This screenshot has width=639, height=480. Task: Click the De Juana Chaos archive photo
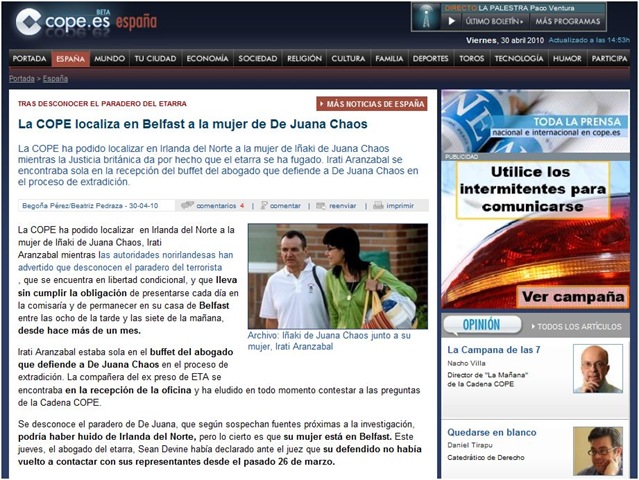(x=338, y=276)
